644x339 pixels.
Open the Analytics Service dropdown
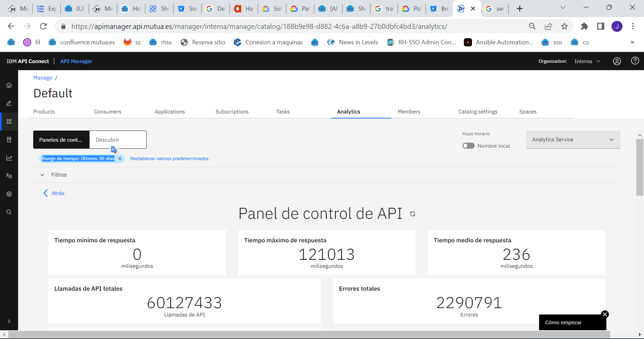(x=573, y=140)
